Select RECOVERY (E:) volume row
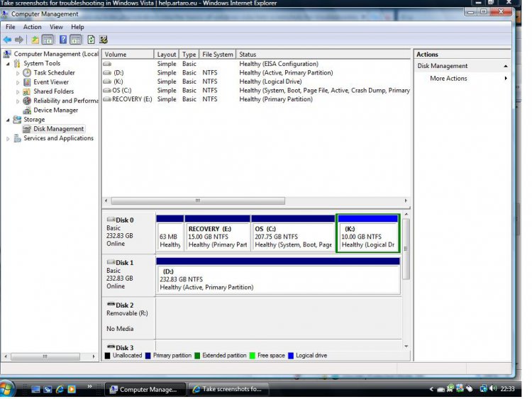The image size is (532, 399). coord(256,99)
